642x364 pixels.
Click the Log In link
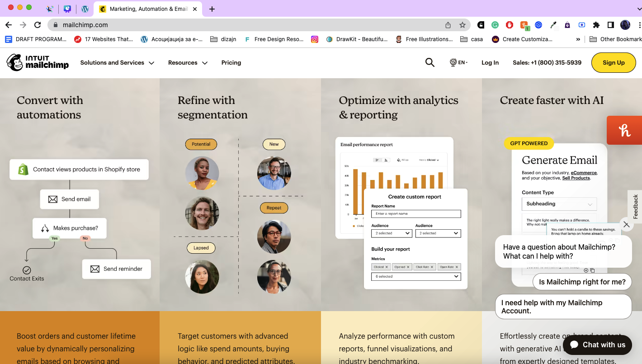coord(490,62)
